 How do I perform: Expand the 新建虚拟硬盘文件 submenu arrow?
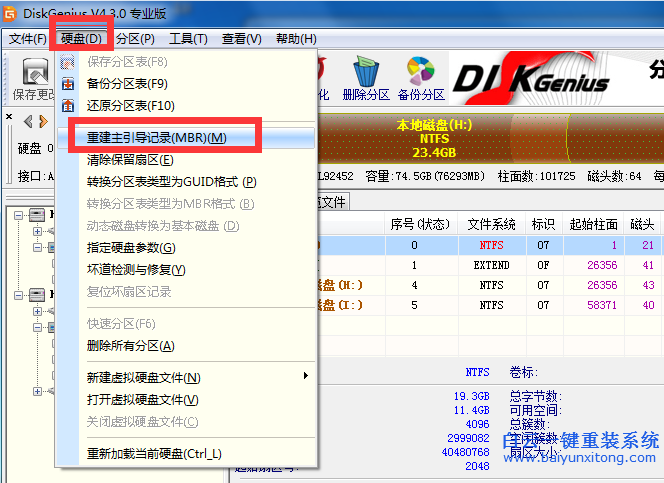[x=305, y=376]
